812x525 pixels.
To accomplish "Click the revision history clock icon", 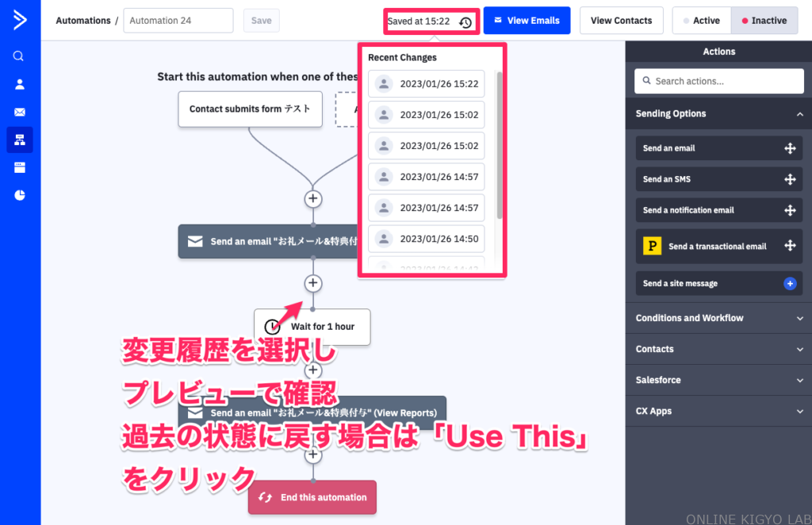I will click(x=465, y=22).
